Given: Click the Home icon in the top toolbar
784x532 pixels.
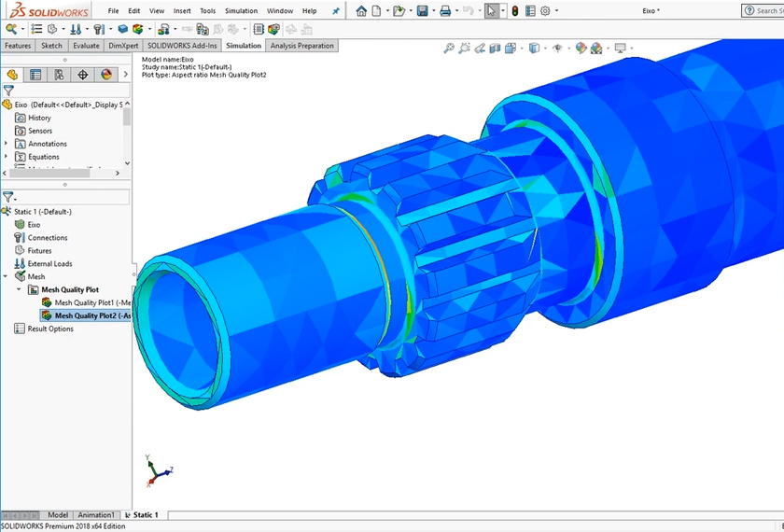Looking at the screenshot, I should (x=361, y=11).
